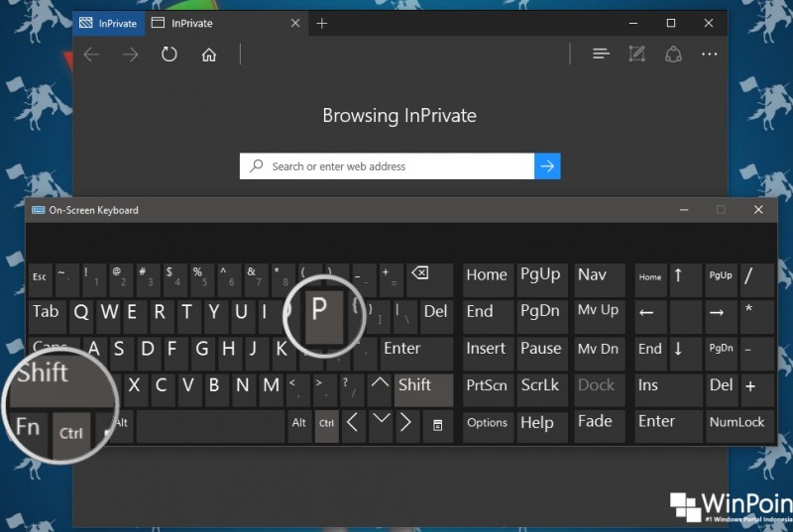Tap the backspace key on keyboard
Viewport: 793px width, 532px height.
pyautogui.click(x=429, y=279)
